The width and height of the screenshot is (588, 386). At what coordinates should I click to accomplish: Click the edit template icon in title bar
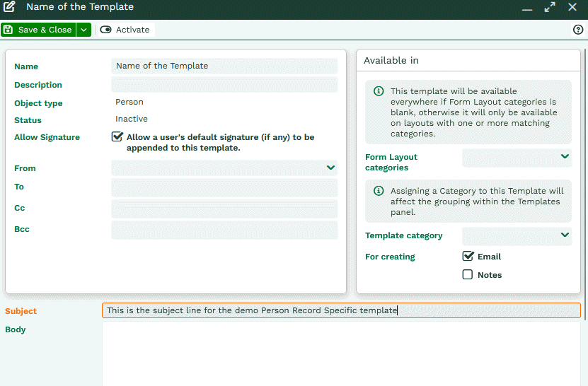click(9, 7)
